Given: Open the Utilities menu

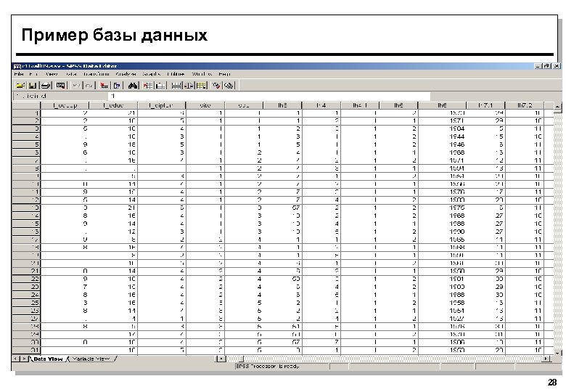Looking at the screenshot, I should (x=176, y=74).
